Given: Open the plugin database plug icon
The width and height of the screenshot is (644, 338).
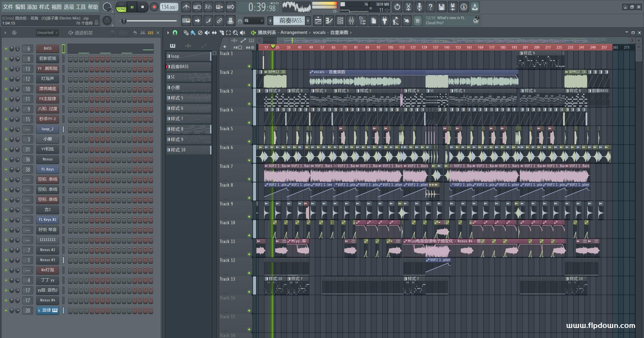Looking at the screenshot, I should pos(385,21).
